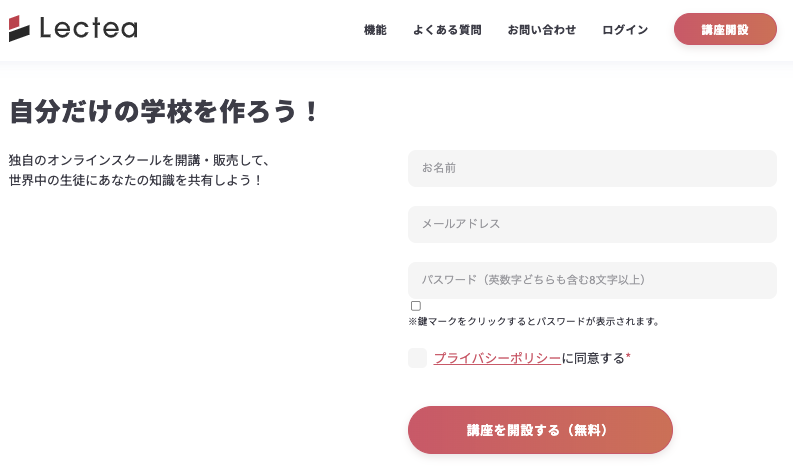
Task: Open the プライバシーポリシー link
Action: click(x=497, y=358)
